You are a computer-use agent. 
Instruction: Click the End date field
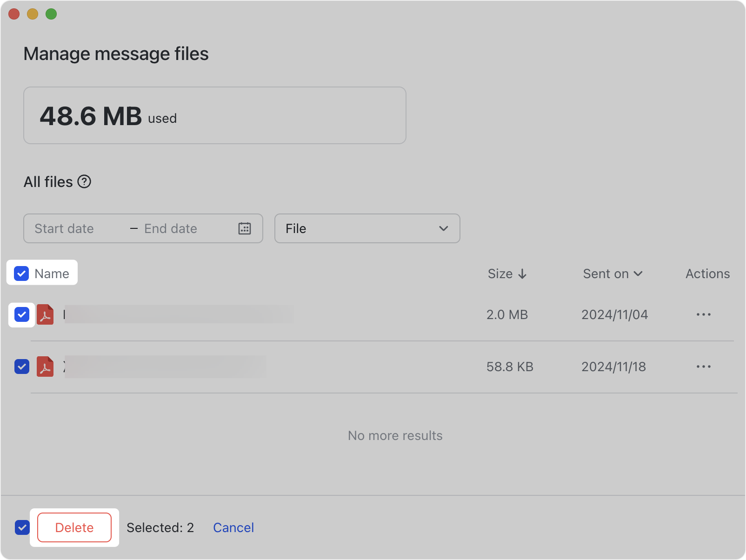(171, 228)
